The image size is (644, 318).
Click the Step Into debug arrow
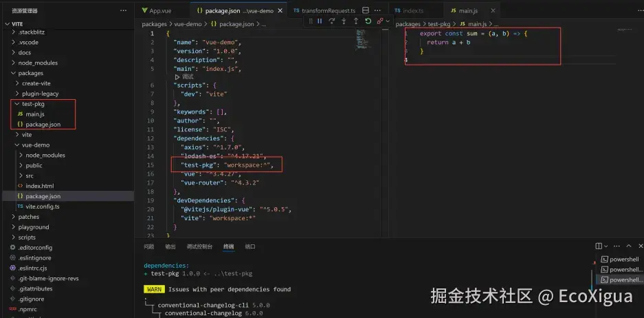coord(344,21)
